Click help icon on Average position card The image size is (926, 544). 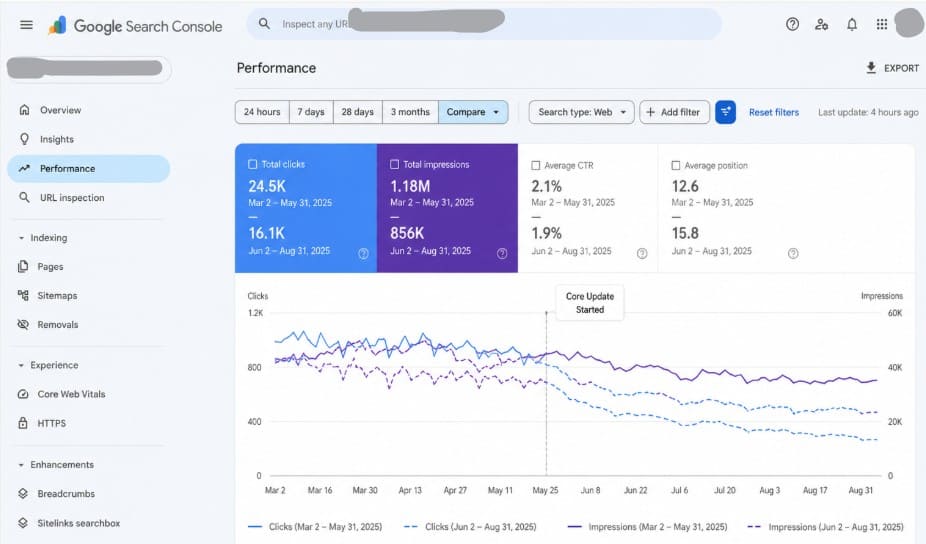[793, 253]
